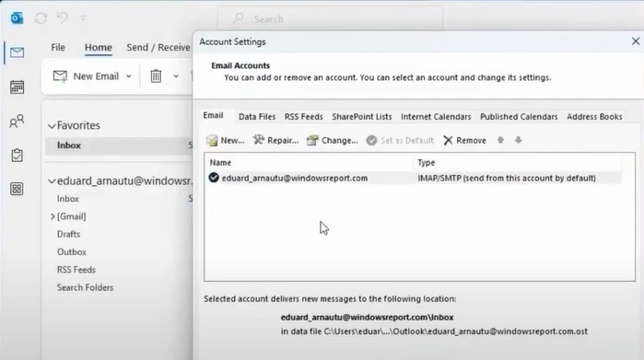This screenshot has width=644, height=360.
Task: Switch to the Internet Calendars tab
Action: click(x=436, y=117)
